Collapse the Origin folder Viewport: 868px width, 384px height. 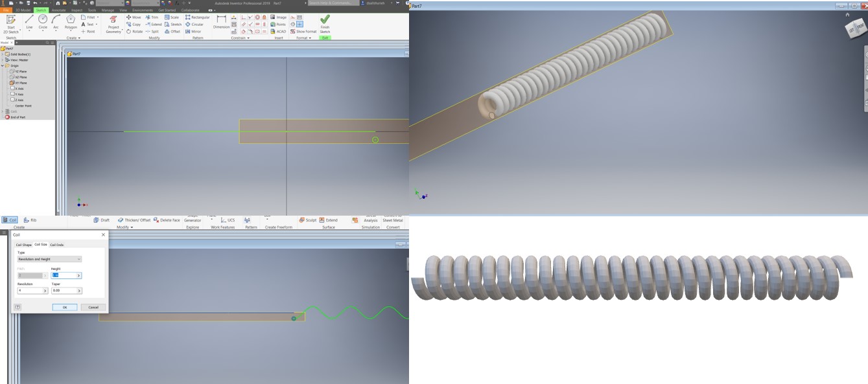(3, 66)
